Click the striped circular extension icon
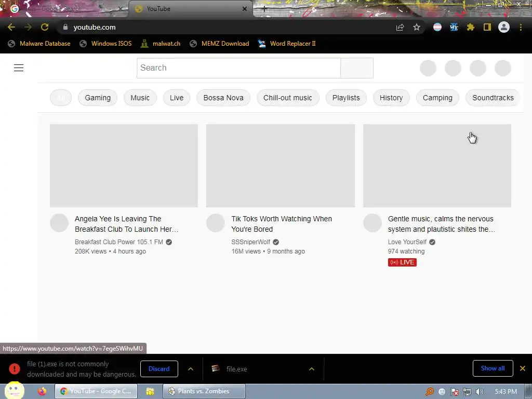 [x=437, y=27]
